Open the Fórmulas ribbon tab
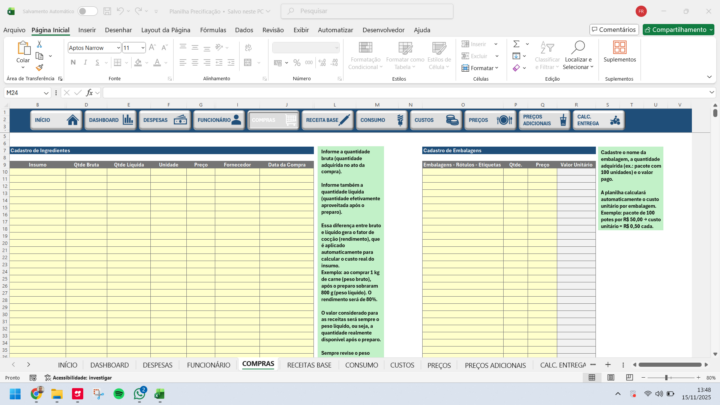Screen dimensions: 720x405 [212, 30]
